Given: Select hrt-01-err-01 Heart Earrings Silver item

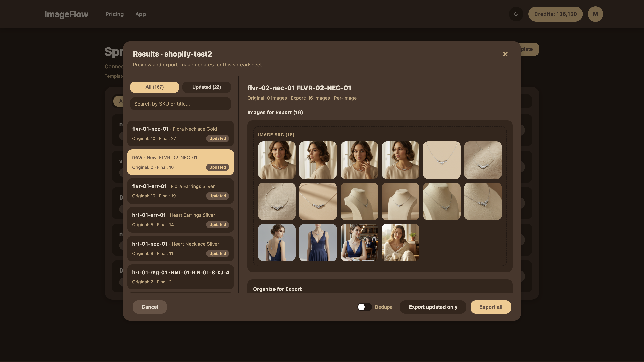Looking at the screenshot, I should click(x=180, y=220).
